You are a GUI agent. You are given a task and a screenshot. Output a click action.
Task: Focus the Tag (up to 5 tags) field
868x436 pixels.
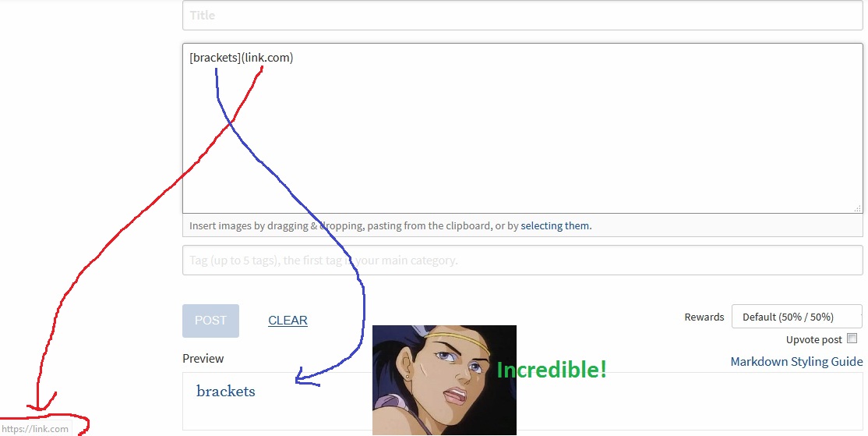click(x=523, y=261)
